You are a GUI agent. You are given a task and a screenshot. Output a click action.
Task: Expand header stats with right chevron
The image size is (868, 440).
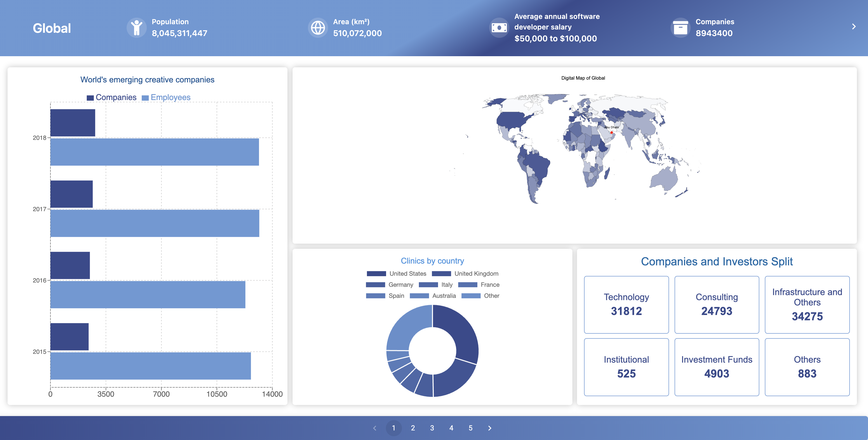point(854,27)
